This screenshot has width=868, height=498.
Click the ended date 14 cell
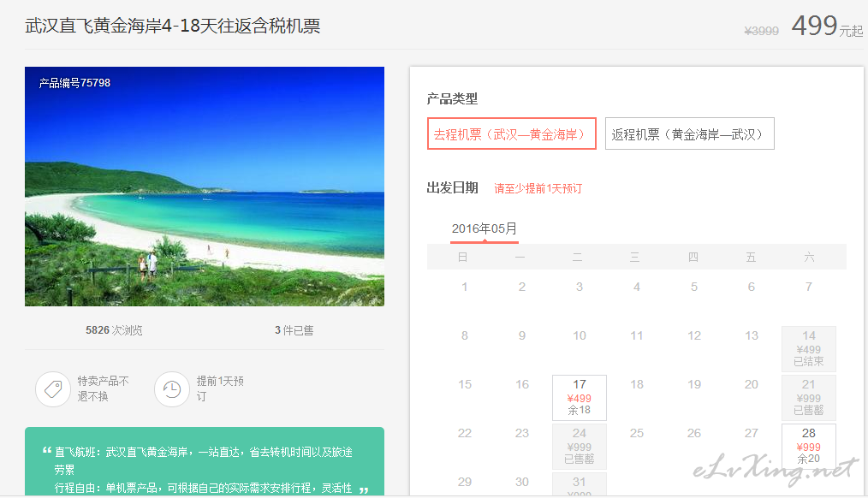(x=808, y=348)
